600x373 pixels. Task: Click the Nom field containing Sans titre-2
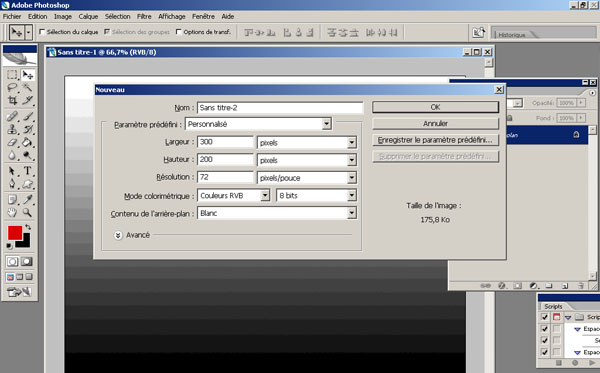click(x=280, y=108)
